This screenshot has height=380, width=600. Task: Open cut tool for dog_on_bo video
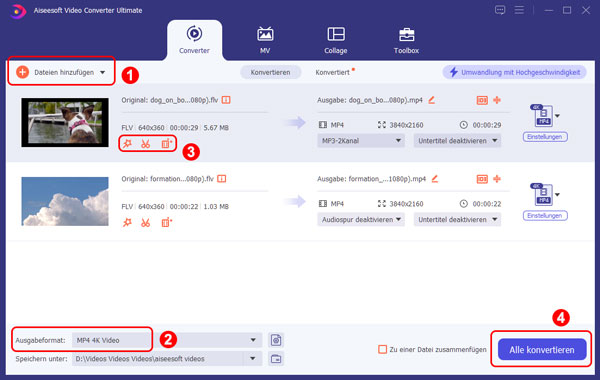tap(145, 144)
